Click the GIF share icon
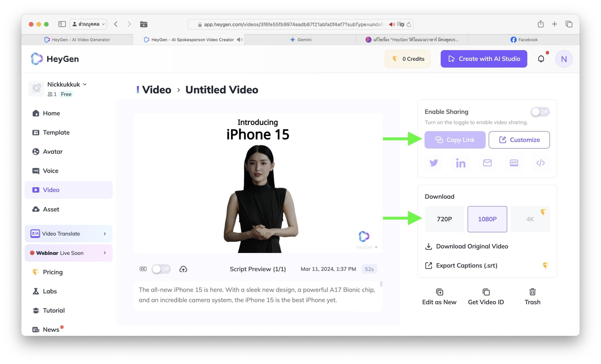Screen dimensions: 601x364 pyautogui.click(x=514, y=163)
